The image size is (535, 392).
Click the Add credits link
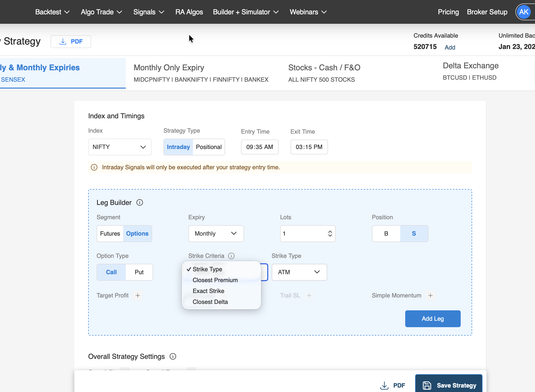[x=450, y=47]
